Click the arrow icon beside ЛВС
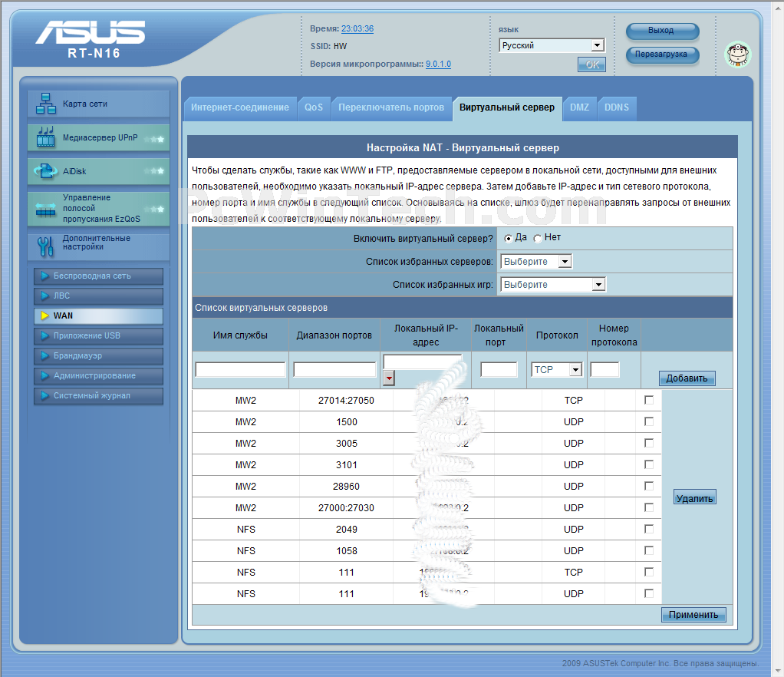This screenshot has width=784, height=677. coord(44,296)
